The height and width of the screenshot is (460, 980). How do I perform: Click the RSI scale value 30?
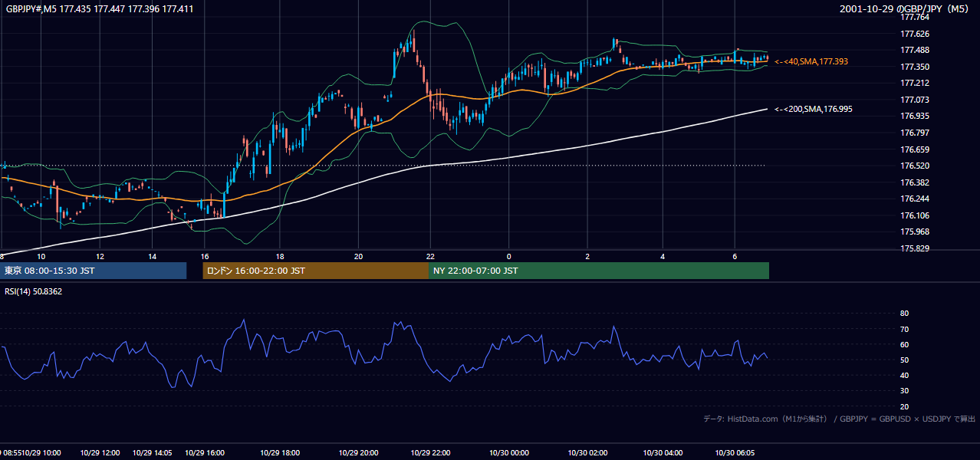pyautogui.click(x=904, y=391)
